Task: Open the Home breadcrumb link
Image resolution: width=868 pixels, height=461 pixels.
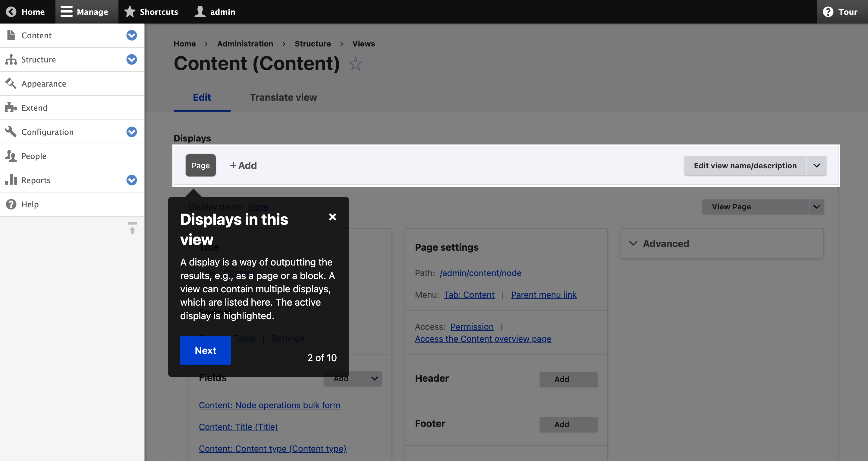Action: 184,44
